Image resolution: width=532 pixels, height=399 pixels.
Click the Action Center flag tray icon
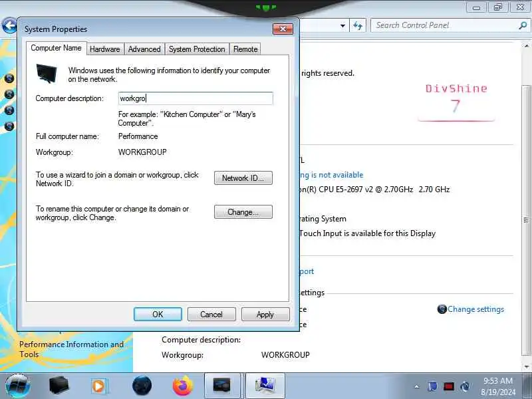(x=432, y=386)
